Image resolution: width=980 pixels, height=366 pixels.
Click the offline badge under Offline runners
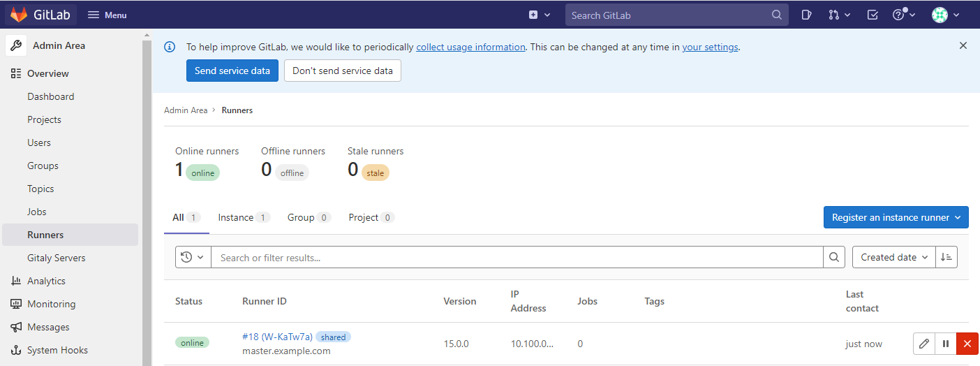pos(292,173)
